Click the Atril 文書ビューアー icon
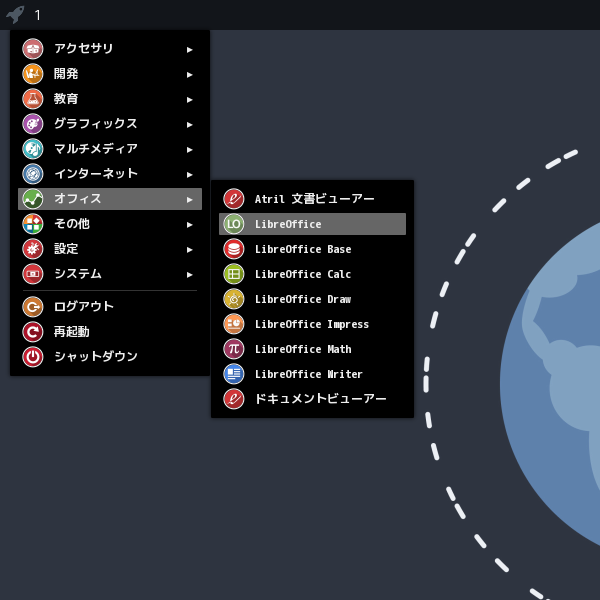Viewport: 600px width, 600px height. point(234,199)
